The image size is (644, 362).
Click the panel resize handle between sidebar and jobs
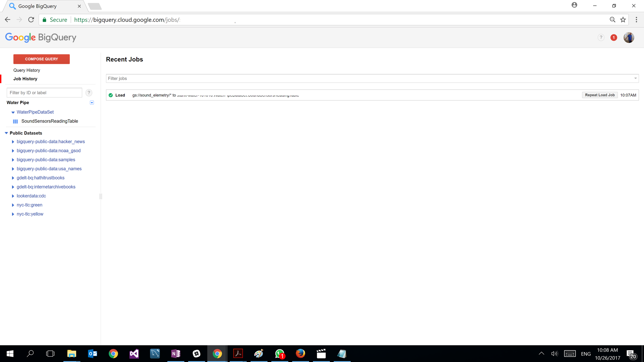[101, 196]
